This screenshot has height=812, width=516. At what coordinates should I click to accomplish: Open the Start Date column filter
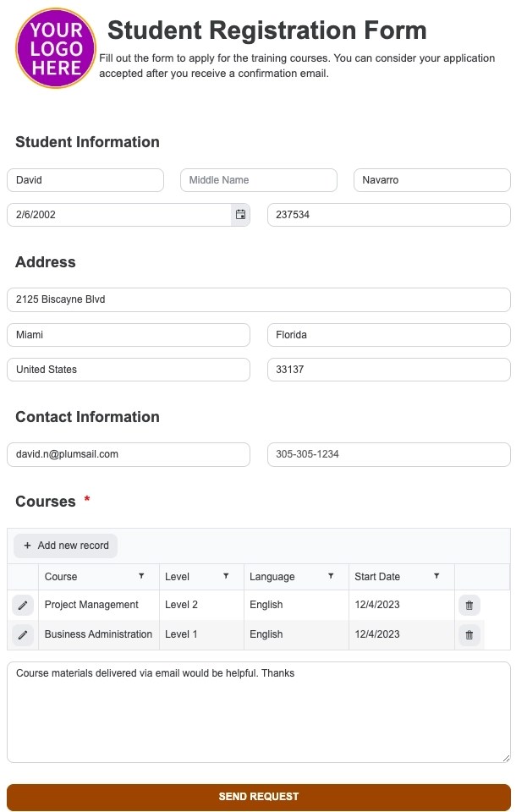[x=436, y=576]
